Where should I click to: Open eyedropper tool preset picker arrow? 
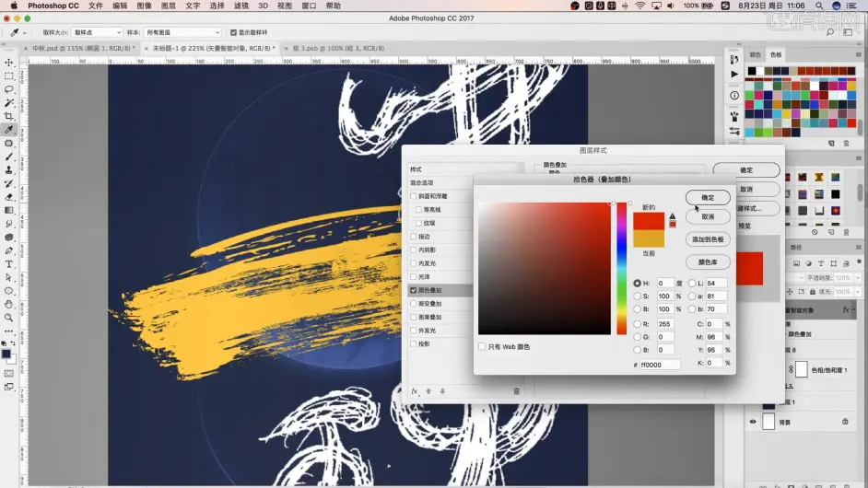pyautogui.click(x=24, y=32)
